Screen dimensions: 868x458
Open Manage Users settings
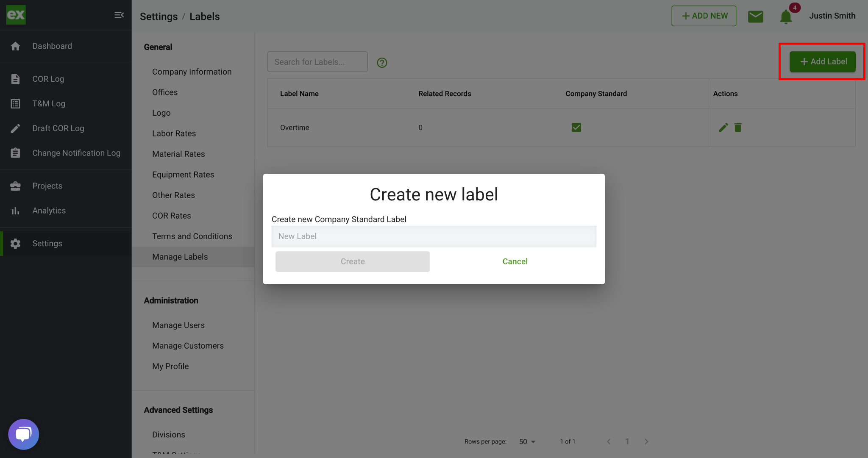click(178, 325)
